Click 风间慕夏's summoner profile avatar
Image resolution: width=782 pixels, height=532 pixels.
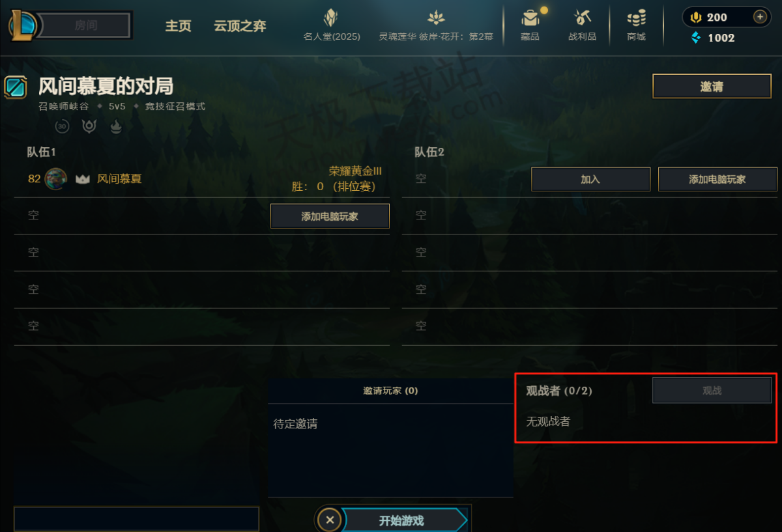(55, 178)
